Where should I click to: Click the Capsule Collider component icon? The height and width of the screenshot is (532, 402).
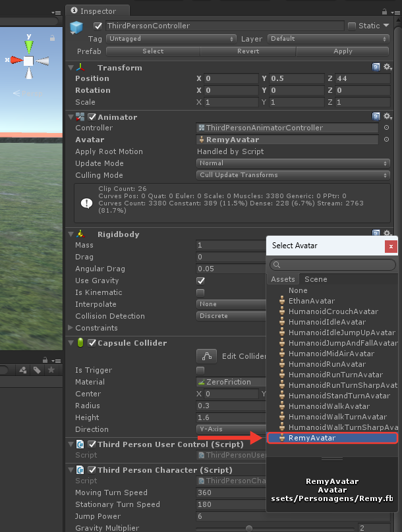click(80, 342)
